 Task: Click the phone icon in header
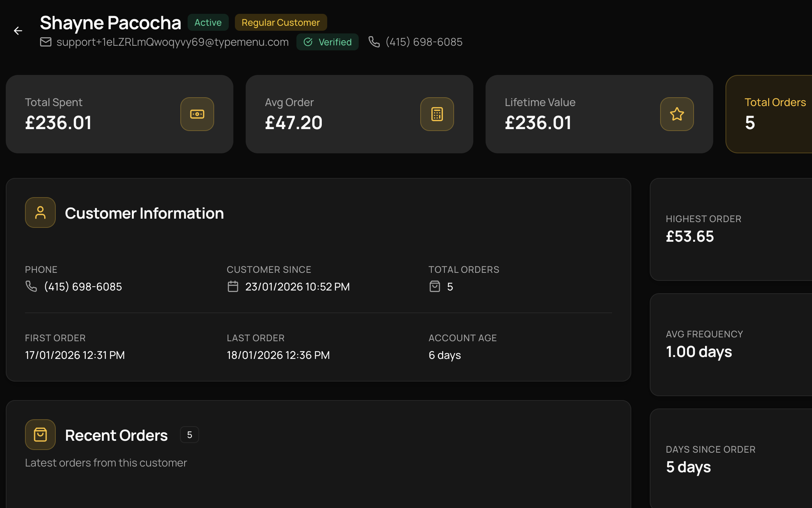[x=374, y=42]
